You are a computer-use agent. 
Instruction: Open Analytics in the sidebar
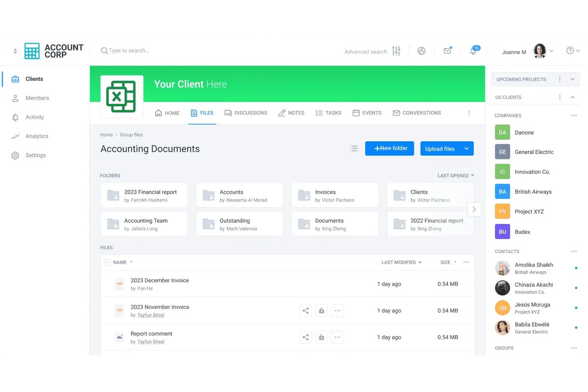[37, 136]
